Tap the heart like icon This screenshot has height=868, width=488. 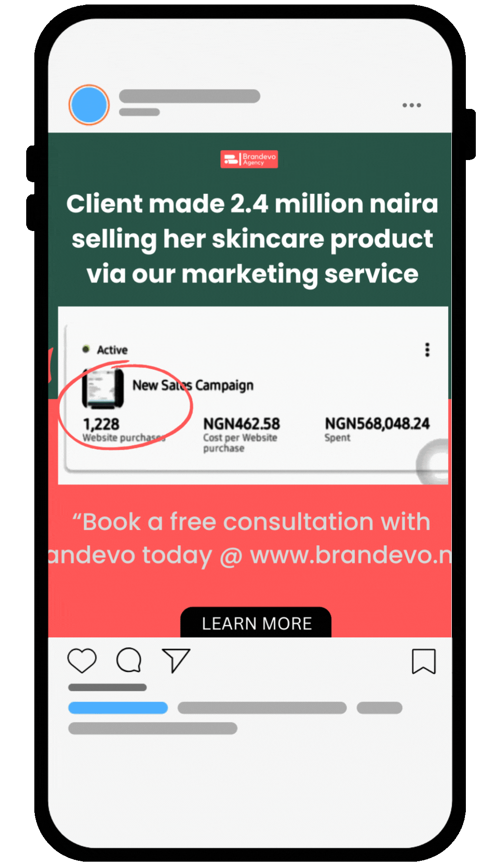tap(82, 660)
